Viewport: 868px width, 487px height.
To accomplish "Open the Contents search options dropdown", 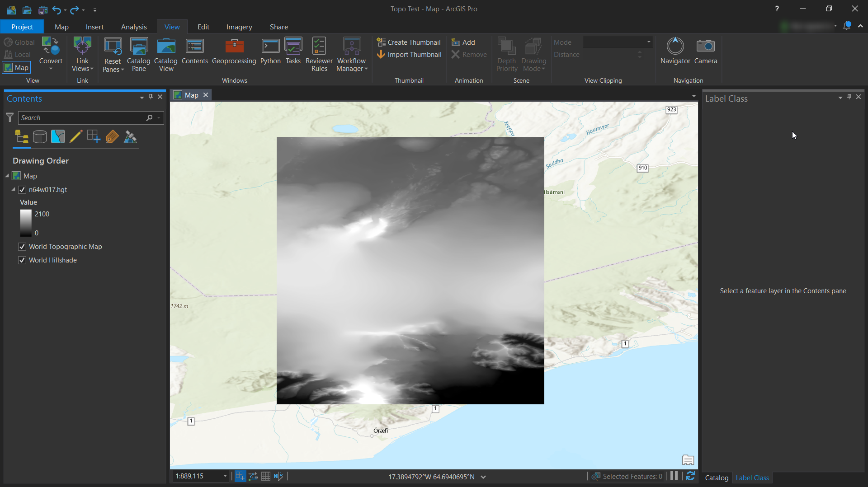I will tap(159, 117).
